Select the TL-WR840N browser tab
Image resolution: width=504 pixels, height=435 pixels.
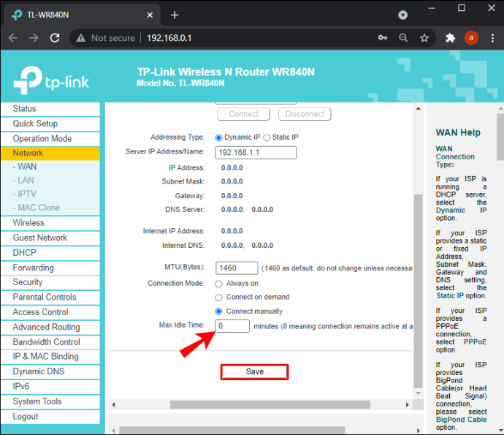(82, 15)
